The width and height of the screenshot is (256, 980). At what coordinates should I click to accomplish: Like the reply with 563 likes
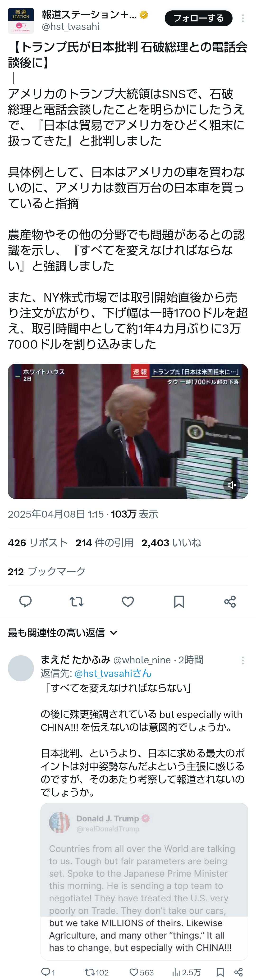[x=142, y=972]
